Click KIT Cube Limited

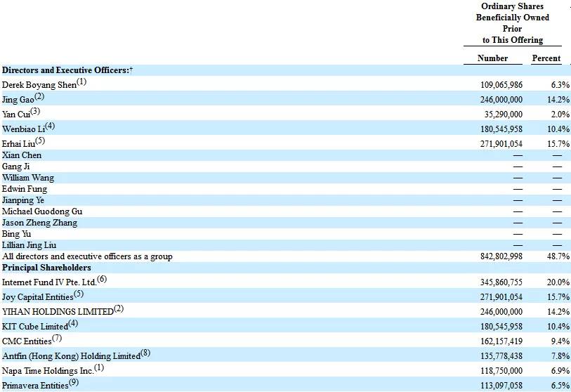click(35, 327)
